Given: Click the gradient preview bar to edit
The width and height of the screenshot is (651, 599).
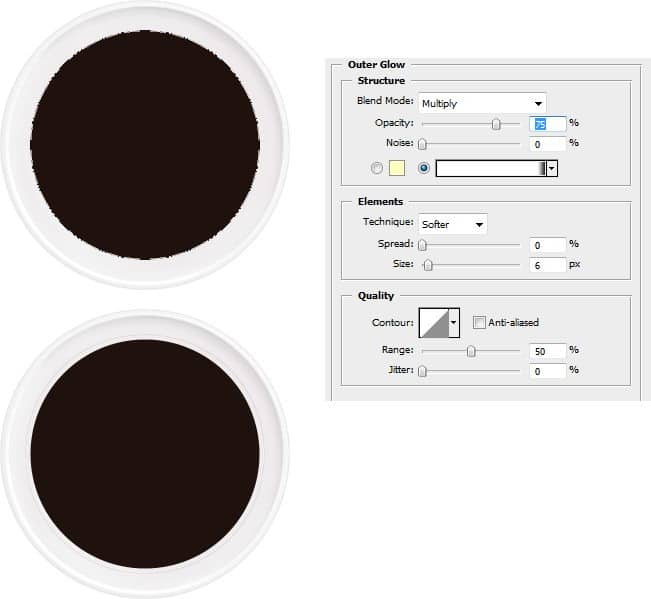Looking at the screenshot, I should 491,169.
